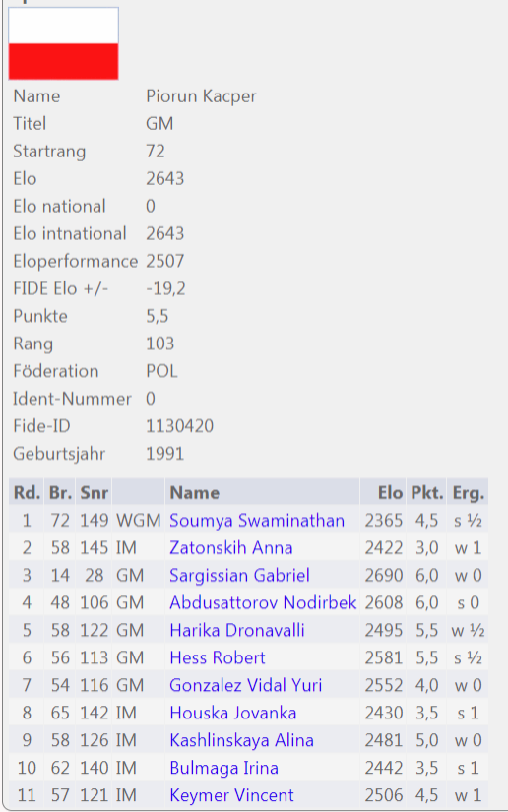The width and height of the screenshot is (508, 812).
Task: Click the Br. column header
Action: pyautogui.click(x=60, y=492)
